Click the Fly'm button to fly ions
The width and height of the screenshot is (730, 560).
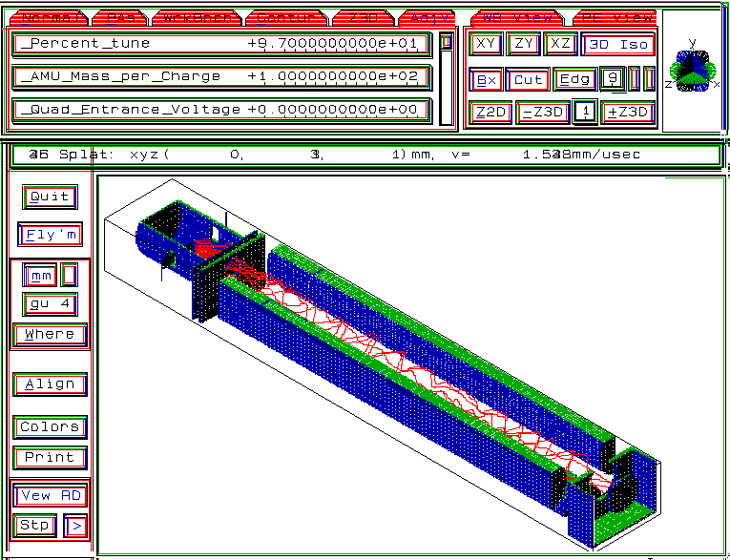tap(50, 235)
